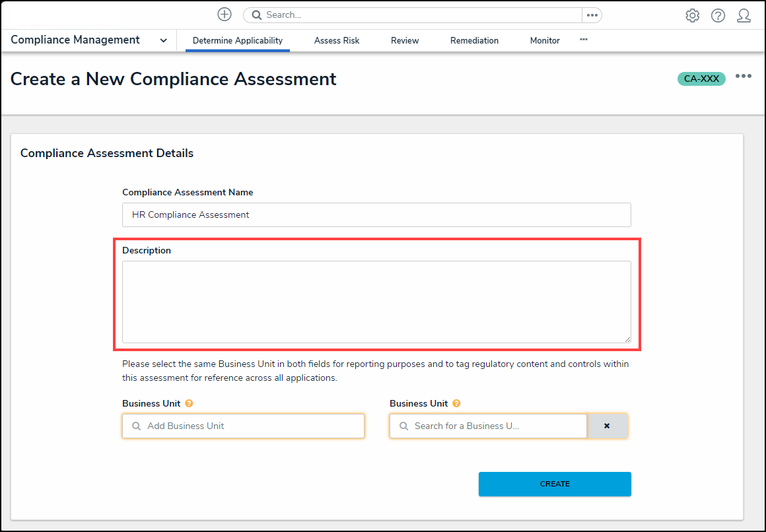Switch to the Assess Risk tab
The image size is (766, 532).
pyautogui.click(x=337, y=40)
